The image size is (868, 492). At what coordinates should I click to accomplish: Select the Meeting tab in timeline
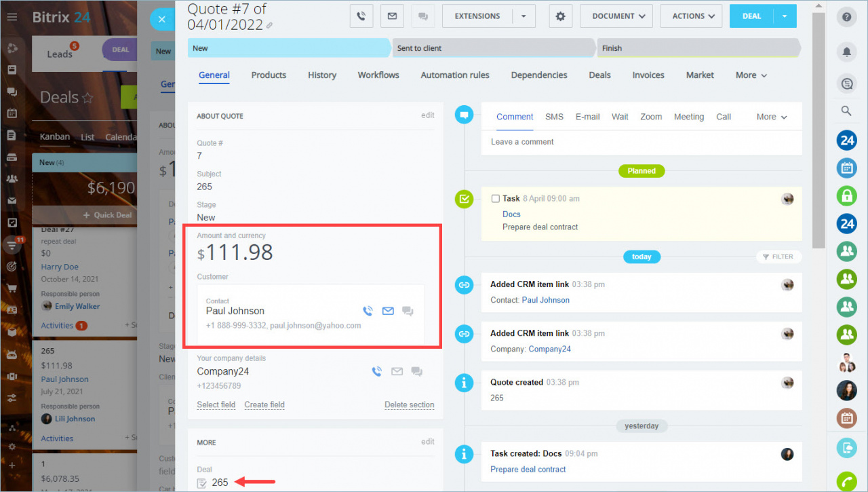[x=689, y=117]
